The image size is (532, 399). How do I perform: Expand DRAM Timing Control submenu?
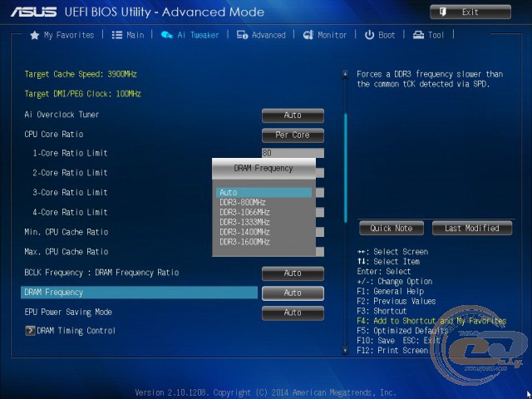point(76,331)
